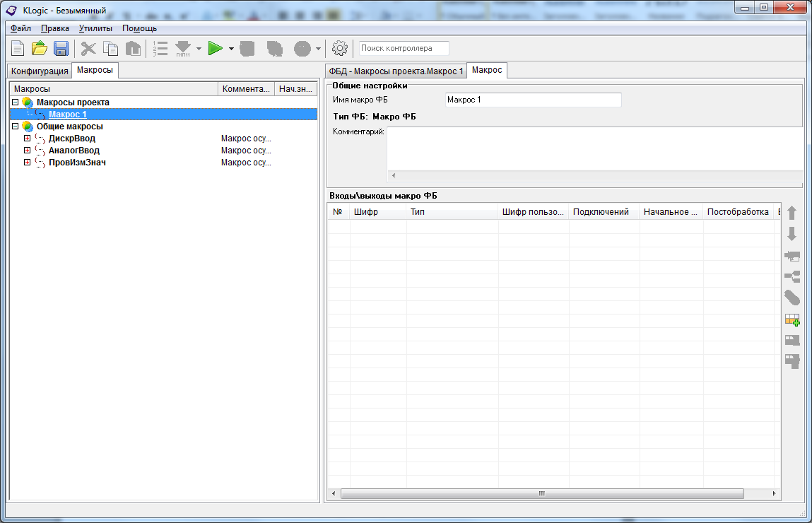Click the New file icon in toolbar

(x=18, y=49)
